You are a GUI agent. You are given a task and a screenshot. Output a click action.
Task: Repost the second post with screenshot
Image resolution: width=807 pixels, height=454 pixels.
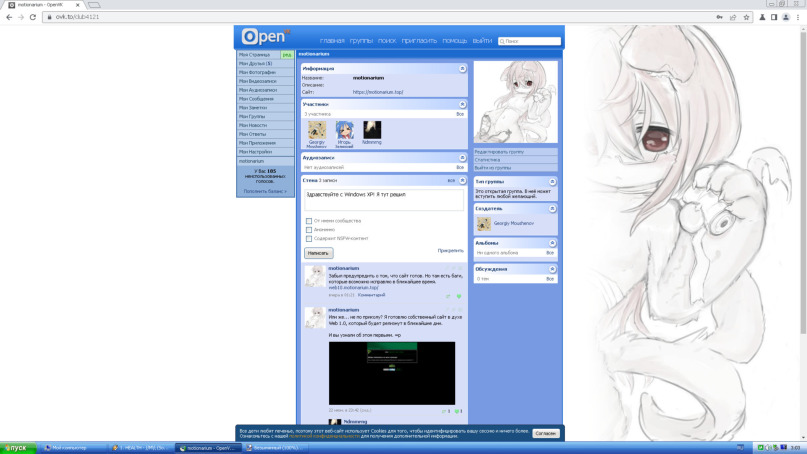point(446,411)
